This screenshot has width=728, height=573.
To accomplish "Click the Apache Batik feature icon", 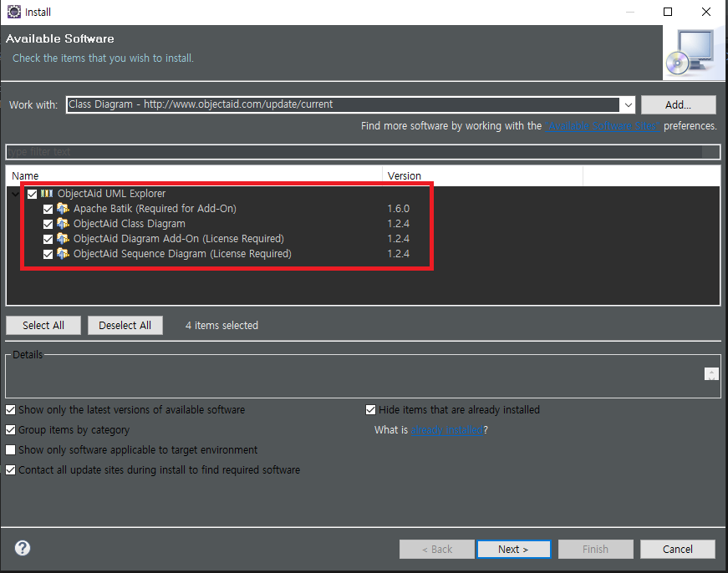I will point(63,208).
